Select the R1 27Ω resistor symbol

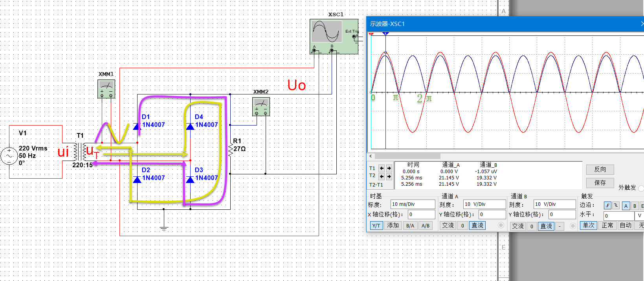click(x=230, y=150)
